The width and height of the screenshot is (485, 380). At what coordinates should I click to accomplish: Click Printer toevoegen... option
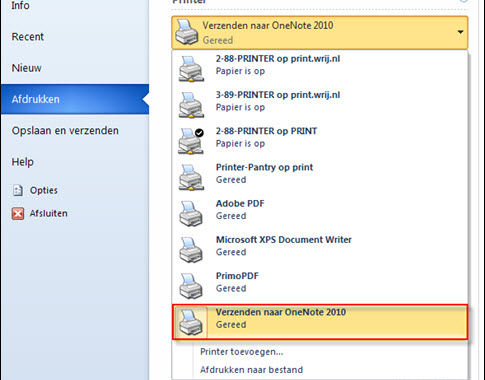click(242, 352)
